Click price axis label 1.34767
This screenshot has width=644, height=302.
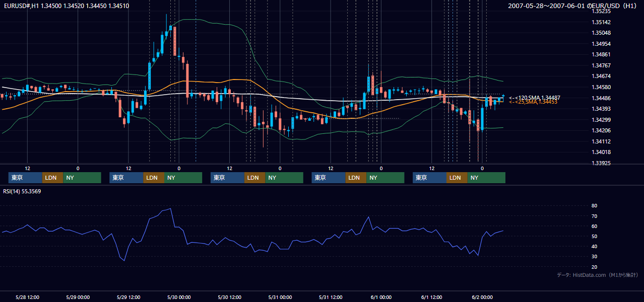coord(601,65)
